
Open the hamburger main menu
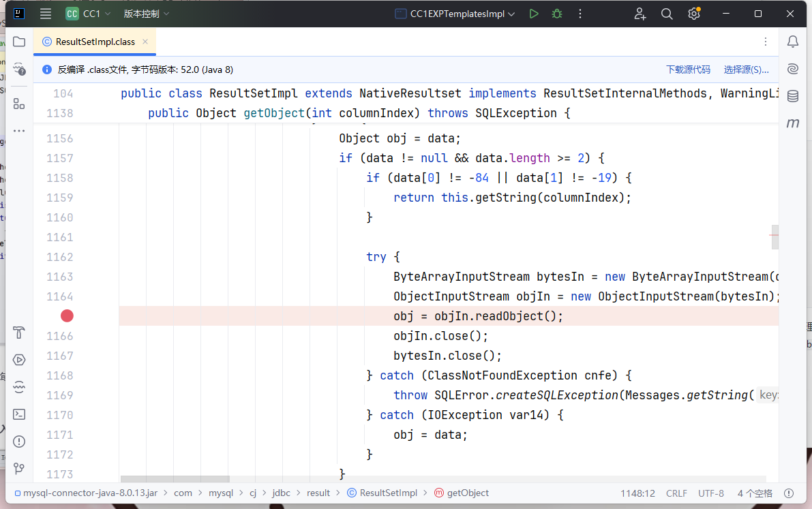[x=46, y=14]
